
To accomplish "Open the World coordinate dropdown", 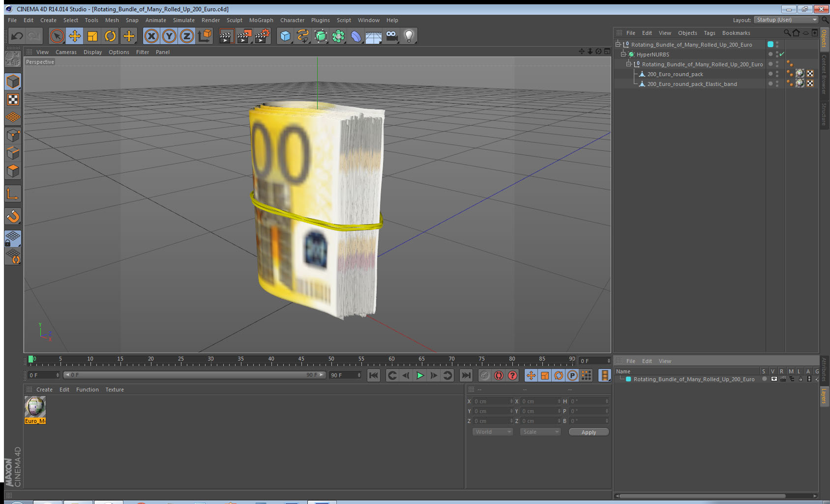I will point(493,432).
